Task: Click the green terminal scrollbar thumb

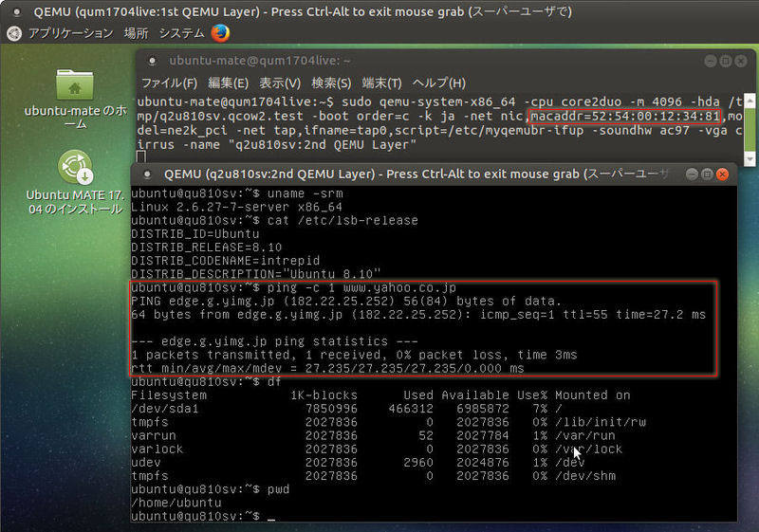Action: tap(750, 130)
